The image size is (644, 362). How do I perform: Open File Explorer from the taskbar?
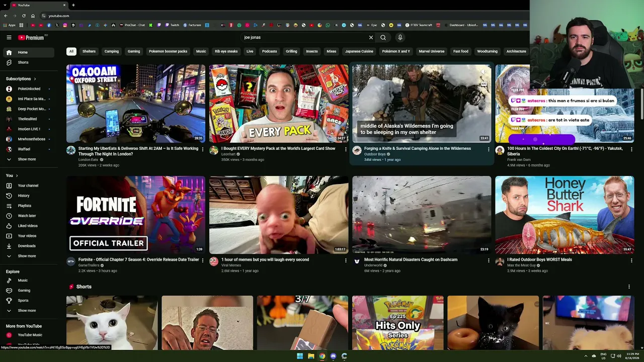click(311, 356)
